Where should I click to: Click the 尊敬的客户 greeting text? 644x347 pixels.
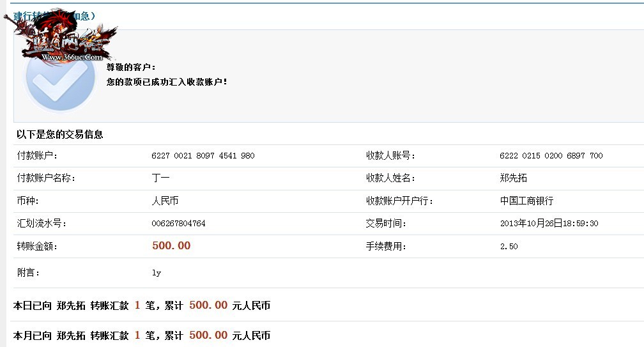point(131,67)
